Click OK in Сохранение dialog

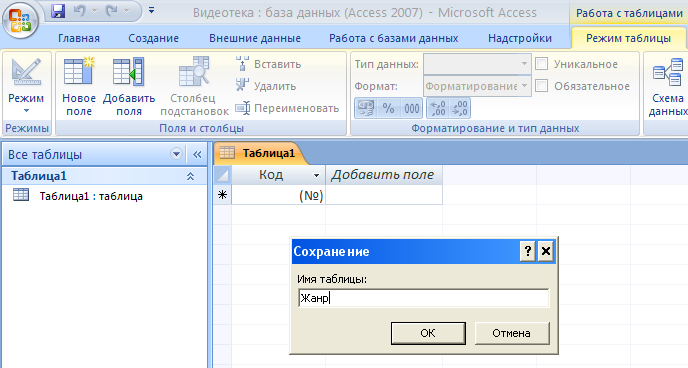428,333
